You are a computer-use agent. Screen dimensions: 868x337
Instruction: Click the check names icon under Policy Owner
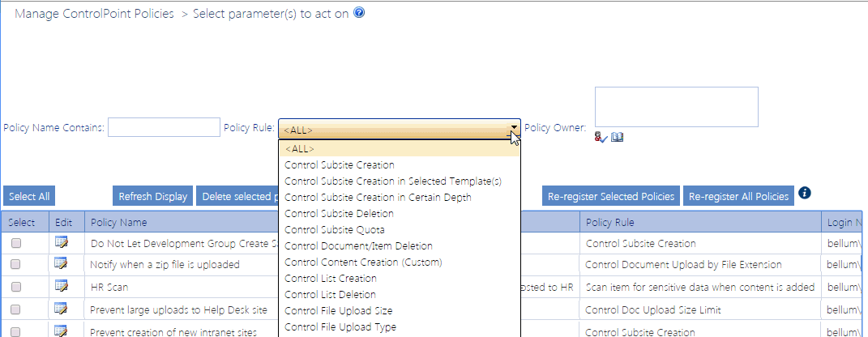click(601, 137)
